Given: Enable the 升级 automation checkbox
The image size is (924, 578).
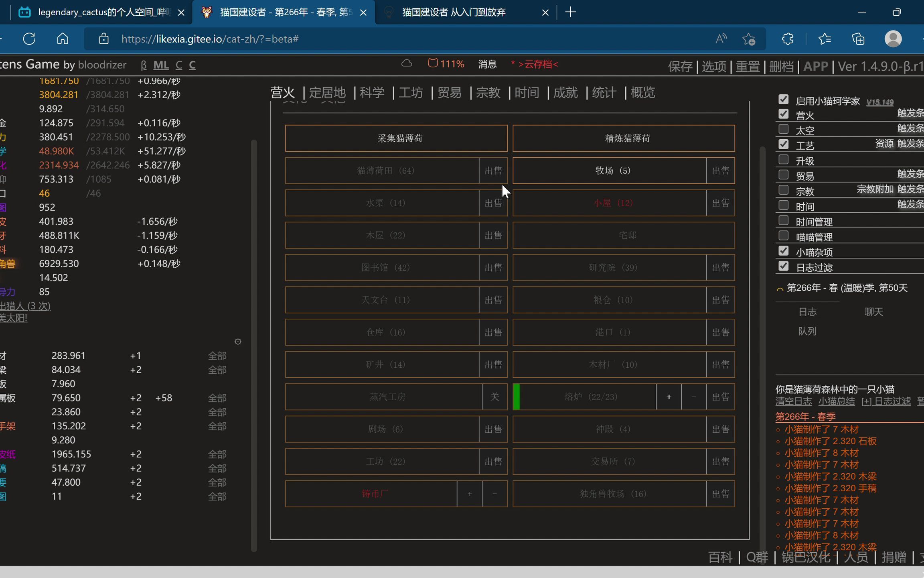Looking at the screenshot, I should pos(783,159).
